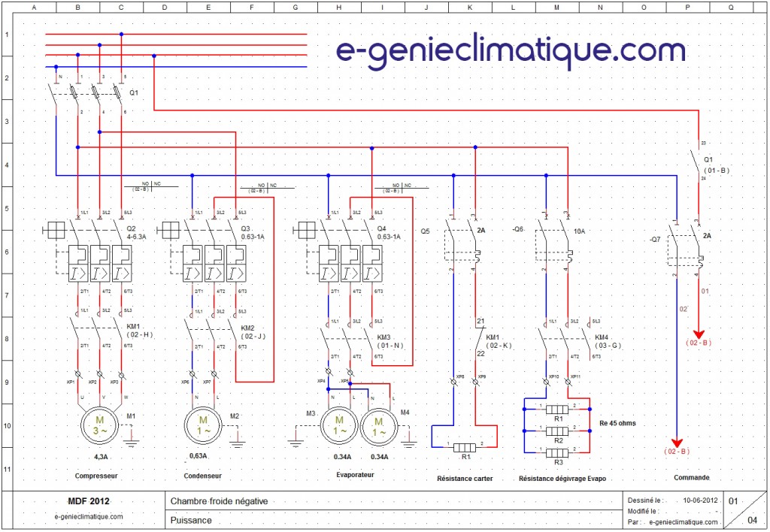The height and width of the screenshot is (532, 770).
Task: Select the 'Commande' label
Action: [x=692, y=478]
